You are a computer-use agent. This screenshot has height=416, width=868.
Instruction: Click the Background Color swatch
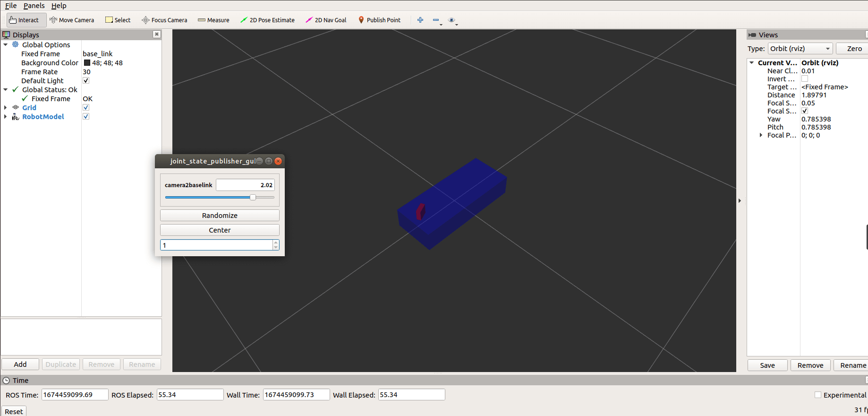pyautogui.click(x=87, y=62)
